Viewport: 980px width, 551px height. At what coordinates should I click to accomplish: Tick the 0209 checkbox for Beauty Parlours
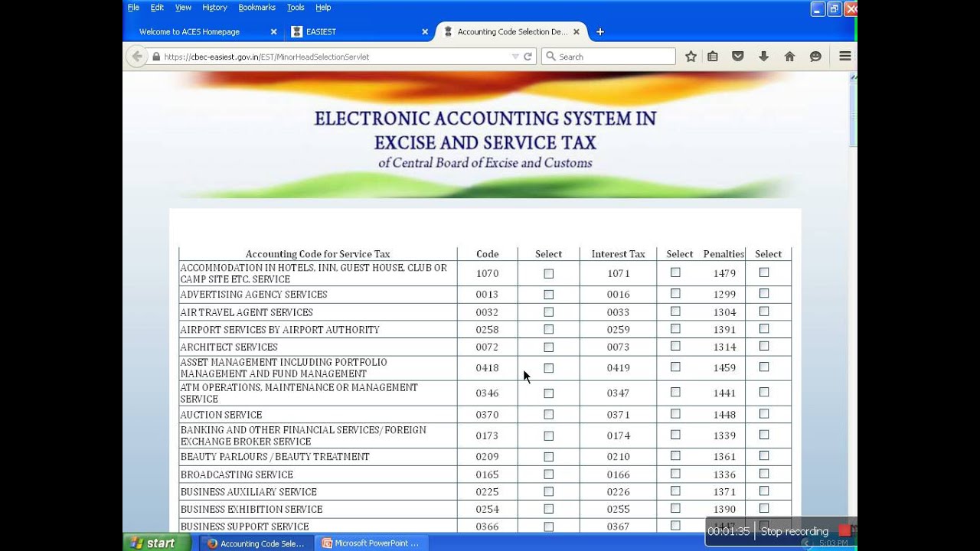[x=548, y=457]
